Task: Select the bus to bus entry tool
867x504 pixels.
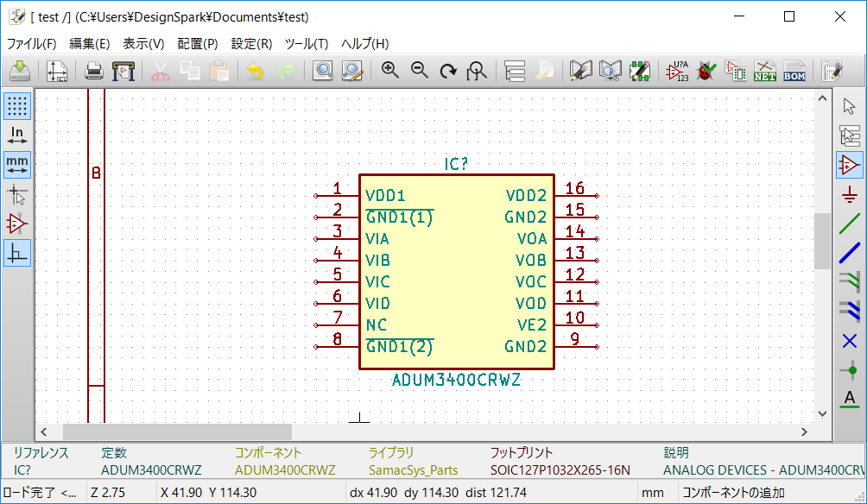Action: coord(850,312)
